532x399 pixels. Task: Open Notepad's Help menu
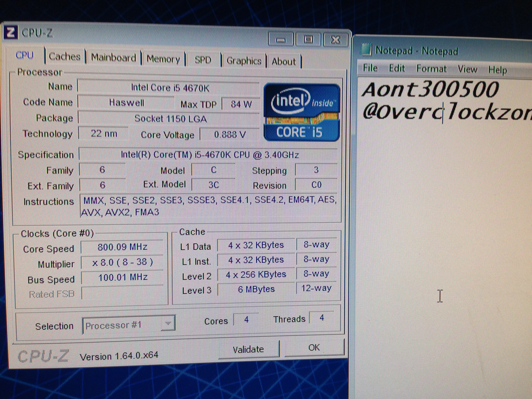(x=497, y=70)
